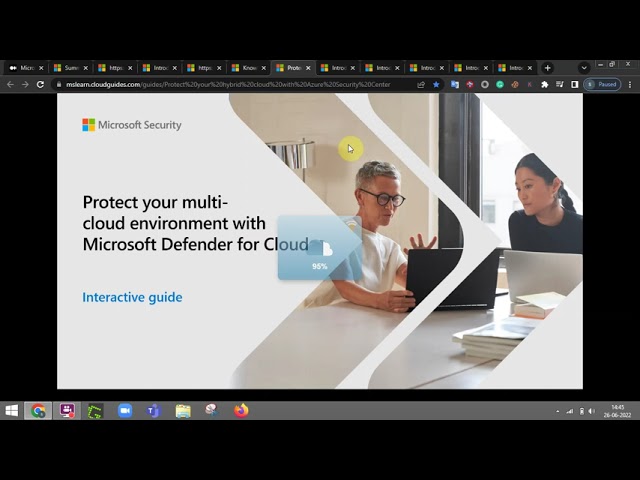Click the address bar URL
Screen dimensions: 640x480
(x=228, y=84)
